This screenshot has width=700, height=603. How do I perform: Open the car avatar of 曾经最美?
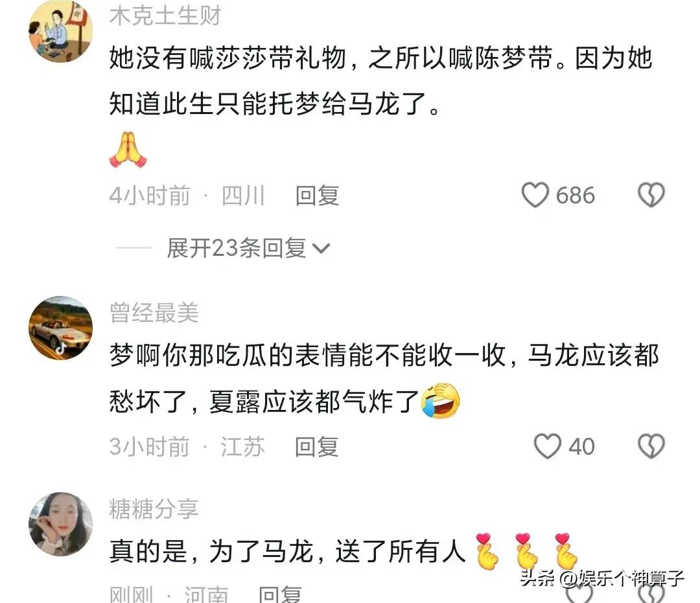[x=61, y=328]
